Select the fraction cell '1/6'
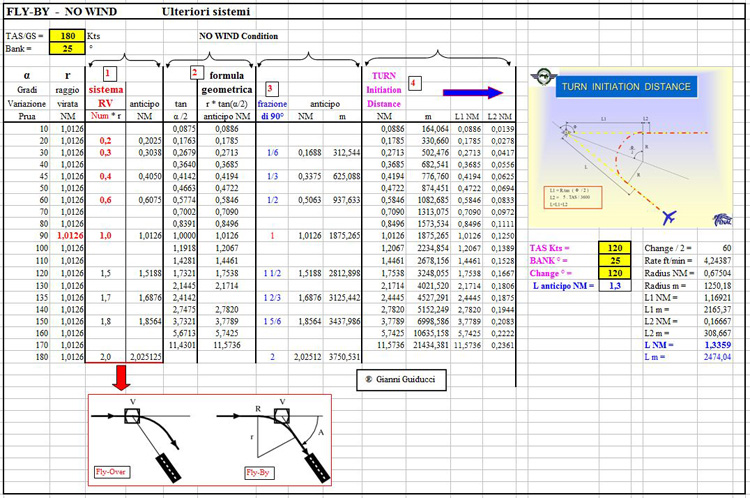The image size is (750, 498). [x=272, y=153]
